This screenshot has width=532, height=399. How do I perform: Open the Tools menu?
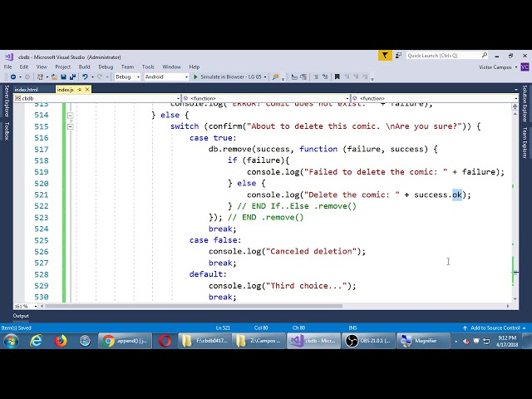click(x=148, y=66)
